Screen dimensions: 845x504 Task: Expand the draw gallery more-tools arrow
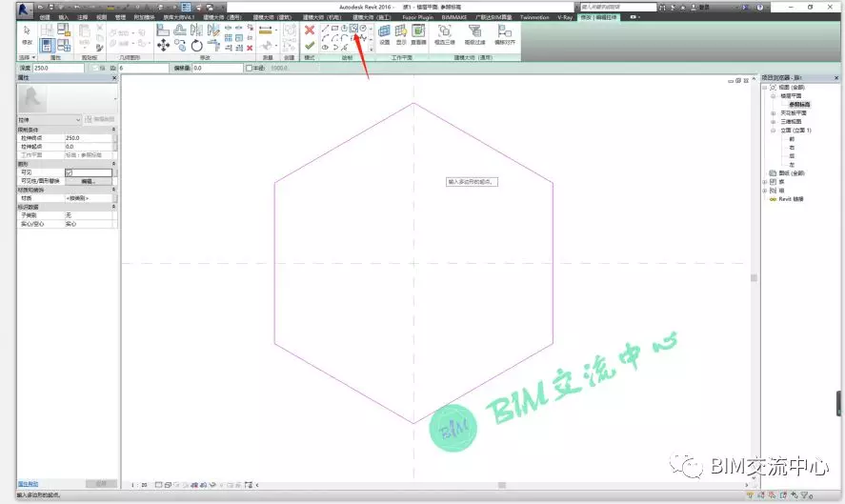(x=371, y=49)
